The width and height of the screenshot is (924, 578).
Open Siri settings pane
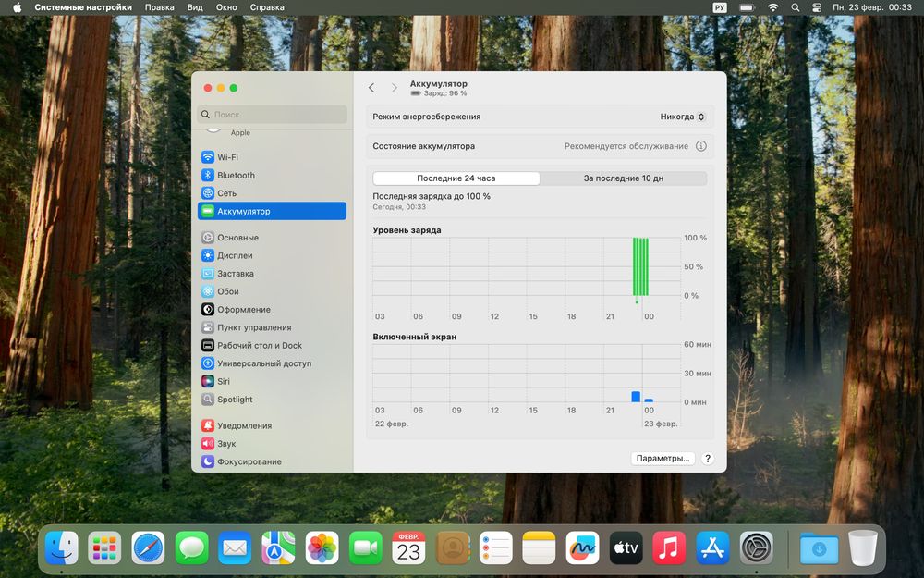[272, 381]
